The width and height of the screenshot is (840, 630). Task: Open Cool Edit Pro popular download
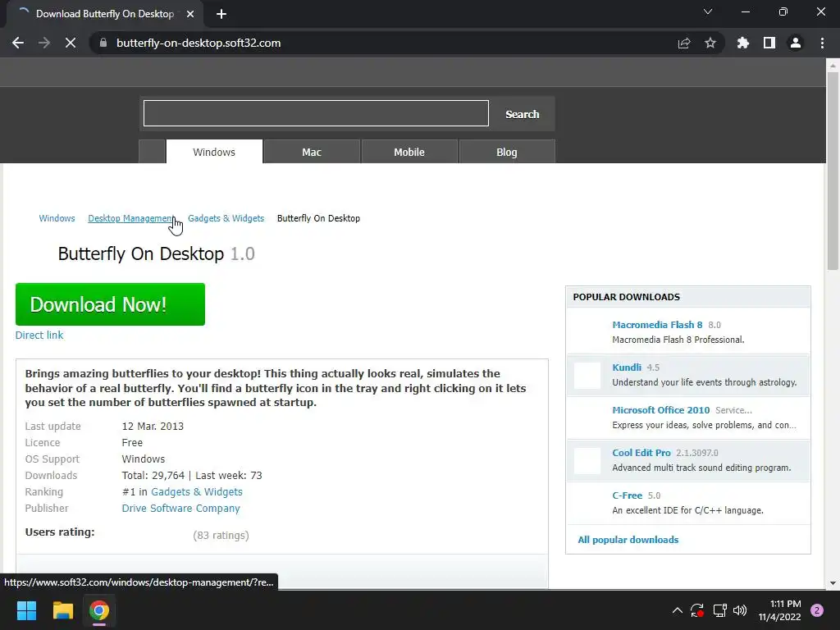tap(641, 453)
